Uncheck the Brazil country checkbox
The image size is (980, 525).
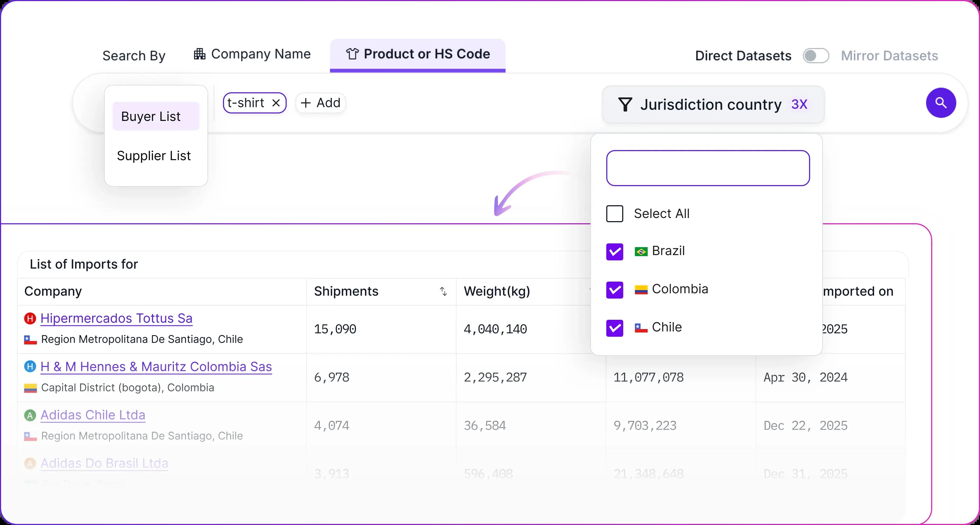pyautogui.click(x=614, y=252)
